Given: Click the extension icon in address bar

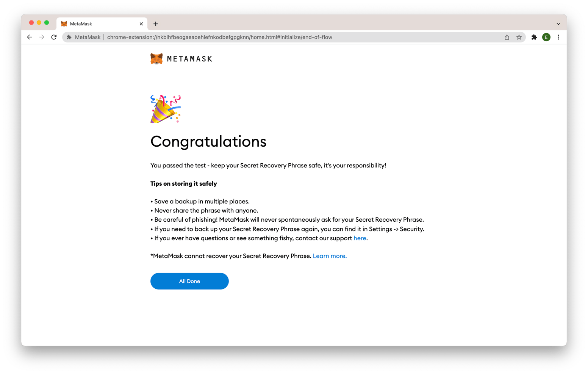Looking at the screenshot, I should [69, 37].
